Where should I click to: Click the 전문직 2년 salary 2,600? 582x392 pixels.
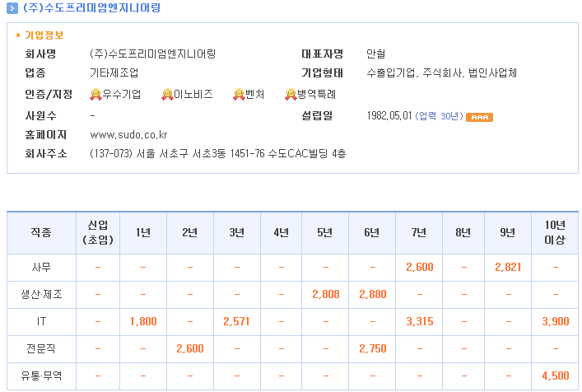[190, 348]
